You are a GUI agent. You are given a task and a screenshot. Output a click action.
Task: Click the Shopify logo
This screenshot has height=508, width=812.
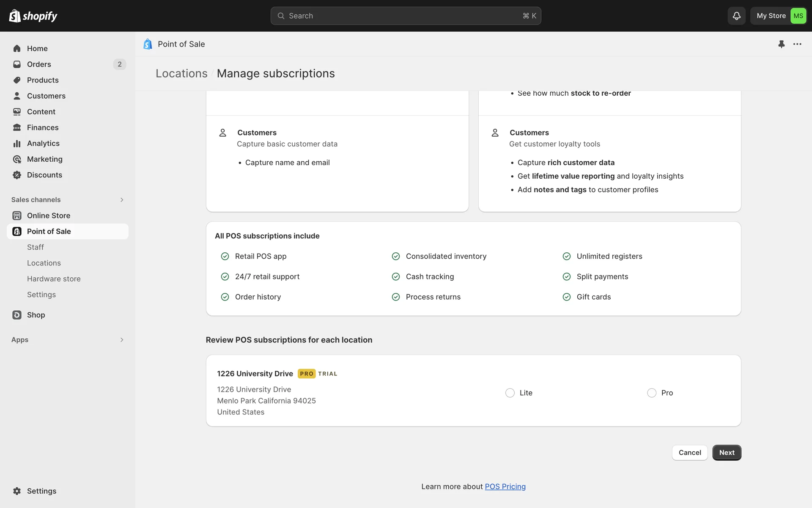[x=33, y=16]
